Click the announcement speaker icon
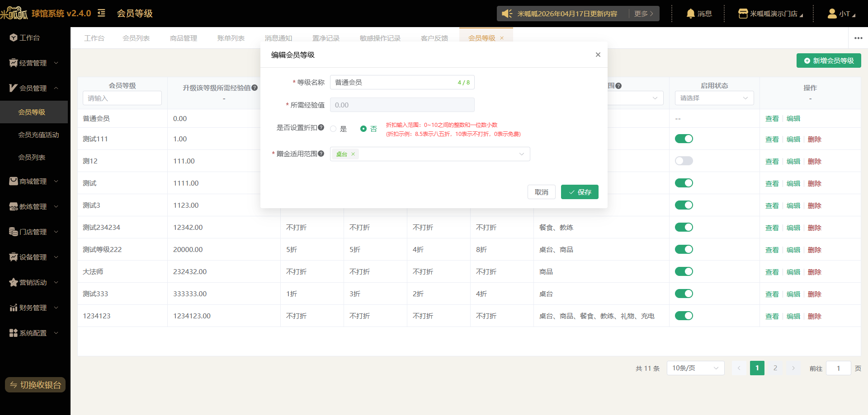 coord(507,14)
